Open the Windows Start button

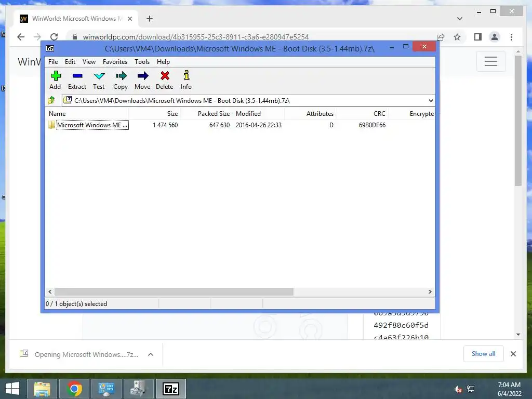12,389
